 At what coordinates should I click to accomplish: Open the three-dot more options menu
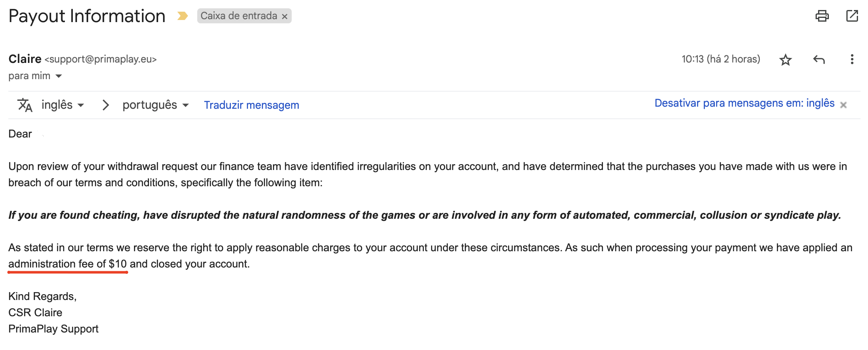pyautogui.click(x=852, y=60)
